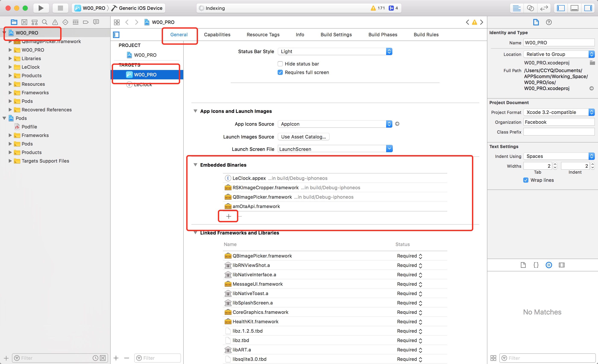This screenshot has width=598, height=364.
Task: Add a new target with plus button
Action: 116,358
